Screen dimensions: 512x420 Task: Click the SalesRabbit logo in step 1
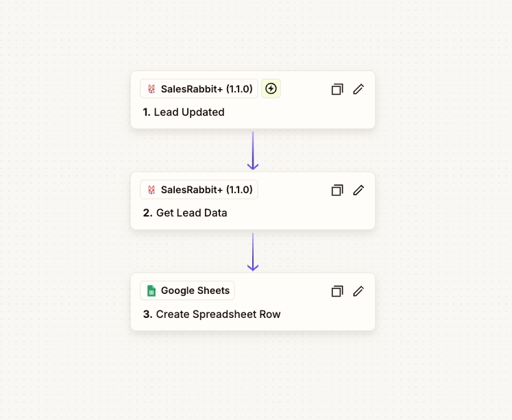pyautogui.click(x=151, y=89)
